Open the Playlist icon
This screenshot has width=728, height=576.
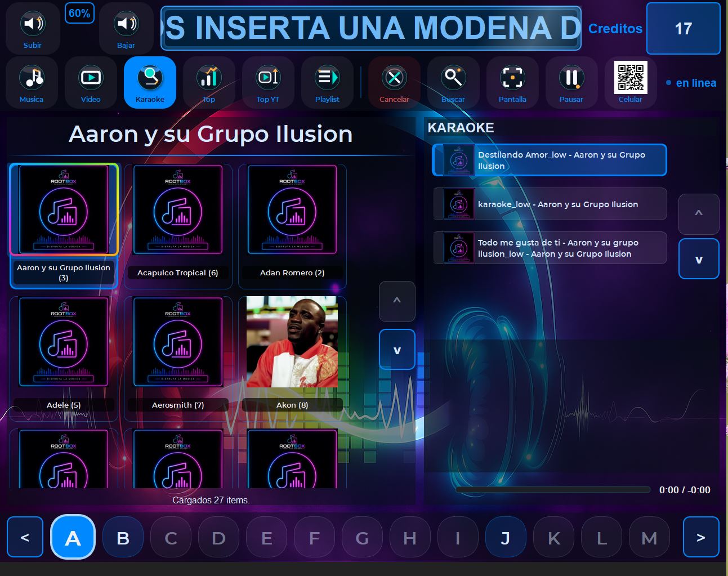pyautogui.click(x=327, y=82)
